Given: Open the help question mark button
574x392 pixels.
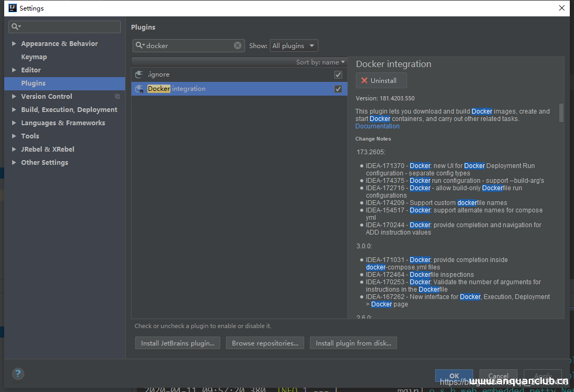Looking at the screenshot, I should click(18, 374).
